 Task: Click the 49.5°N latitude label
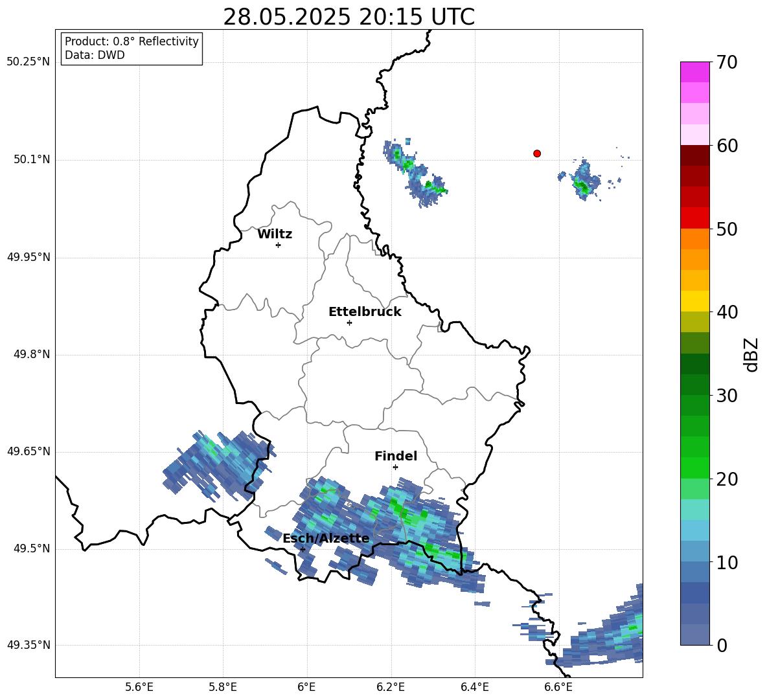32,548
